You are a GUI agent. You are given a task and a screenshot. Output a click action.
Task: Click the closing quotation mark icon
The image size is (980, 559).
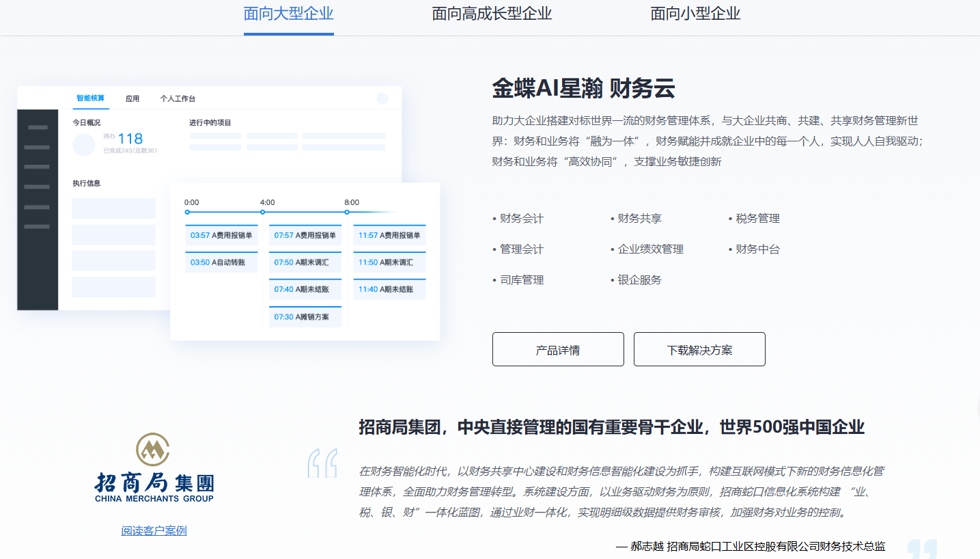pyautogui.click(x=922, y=548)
